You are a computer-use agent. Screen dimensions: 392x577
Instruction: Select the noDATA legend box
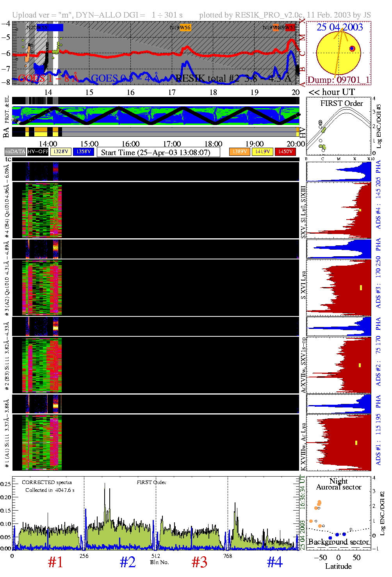pos(15,152)
